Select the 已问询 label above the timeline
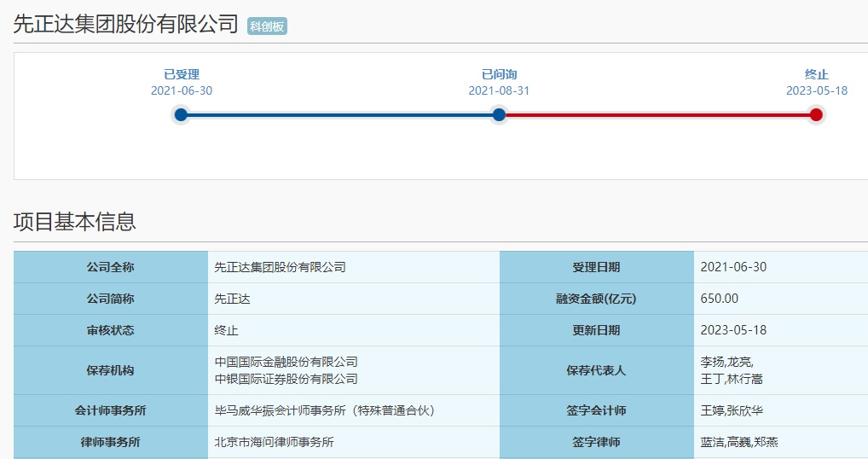Screen dimensions: 868x459 pyautogui.click(x=499, y=74)
